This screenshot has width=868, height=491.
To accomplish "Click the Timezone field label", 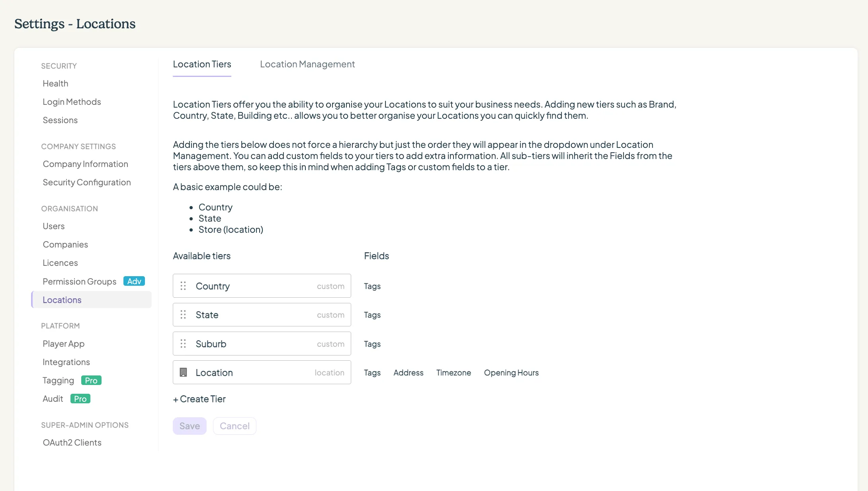I will (454, 373).
